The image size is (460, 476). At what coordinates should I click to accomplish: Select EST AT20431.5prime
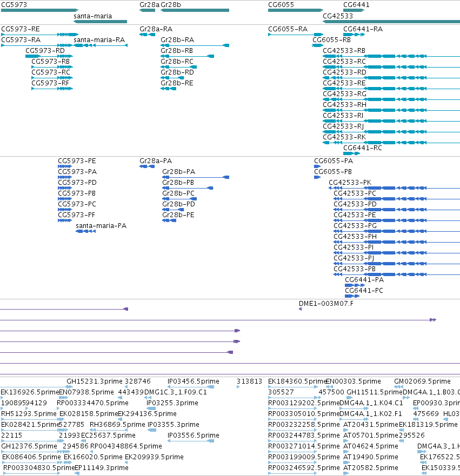click(x=346, y=430)
